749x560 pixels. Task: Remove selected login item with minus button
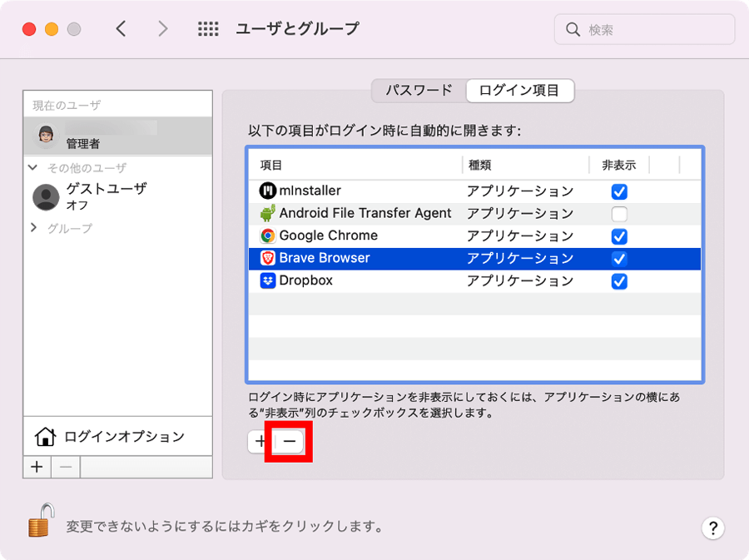point(289,441)
